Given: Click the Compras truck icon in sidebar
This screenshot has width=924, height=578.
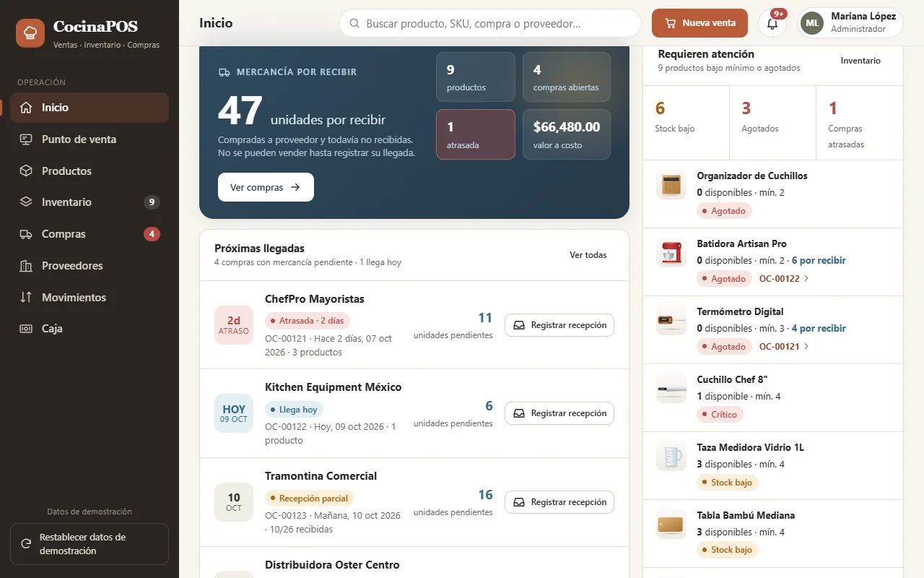Looking at the screenshot, I should [26, 234].
